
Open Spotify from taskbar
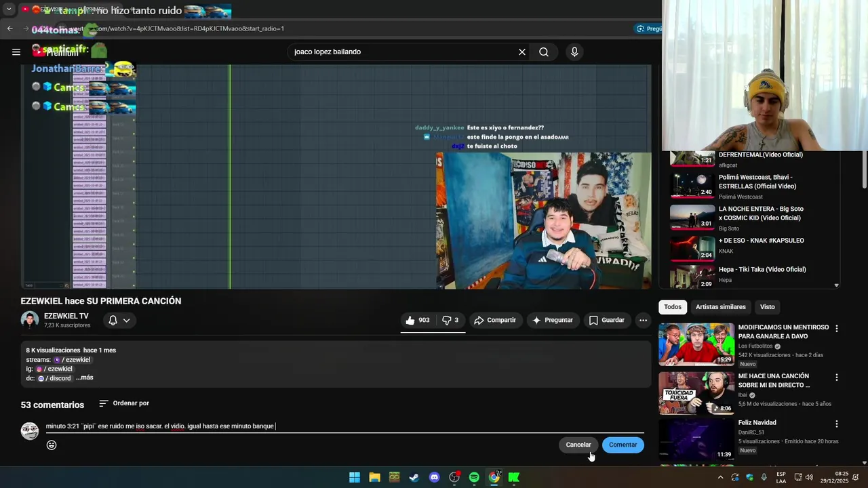tap(474, 477)
